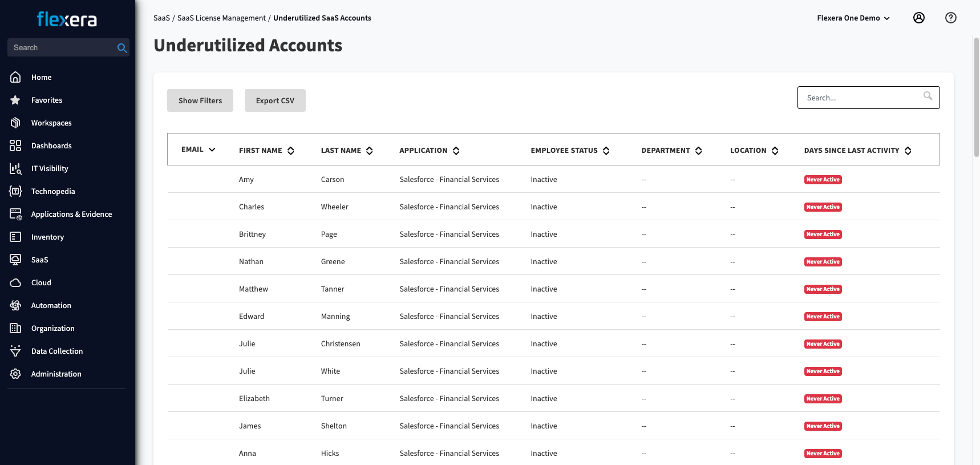Click the Administration gear icon

tap(15, 374)
